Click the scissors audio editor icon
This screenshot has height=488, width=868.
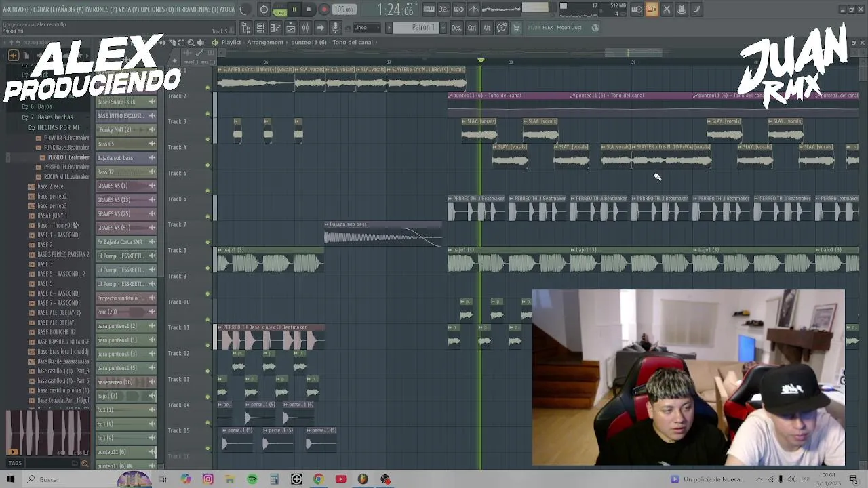click(x=667, y=9)
